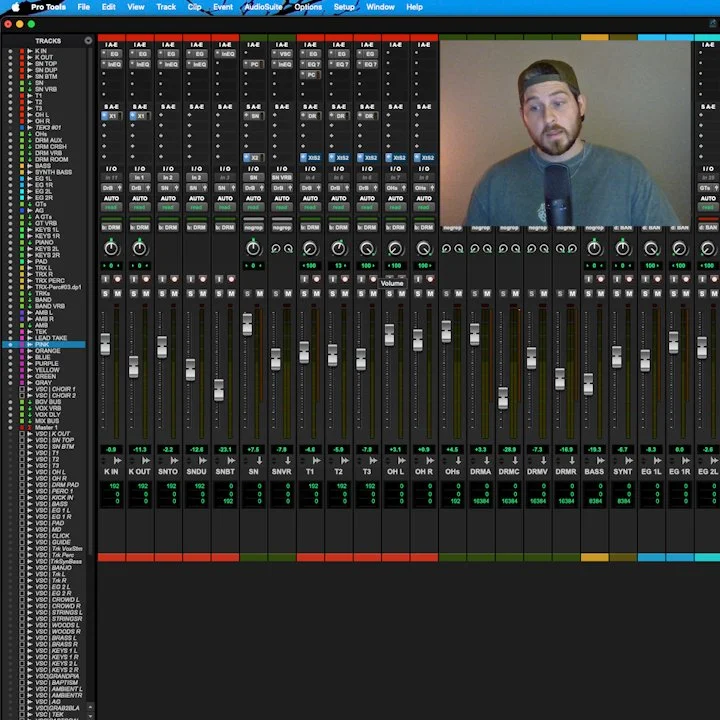720x720 pixels.
Task: Click the track type icon next to PINK
Action: [x=30, y=344]
